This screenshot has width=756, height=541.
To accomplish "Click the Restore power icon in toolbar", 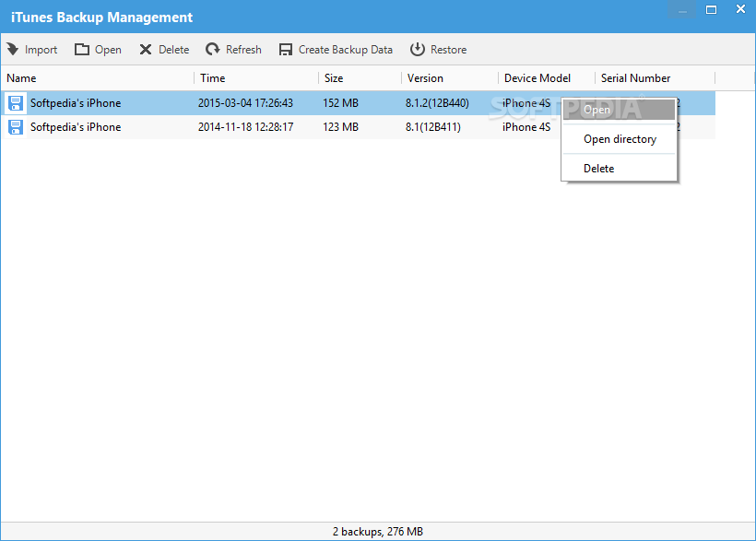I will click(418, 49).
